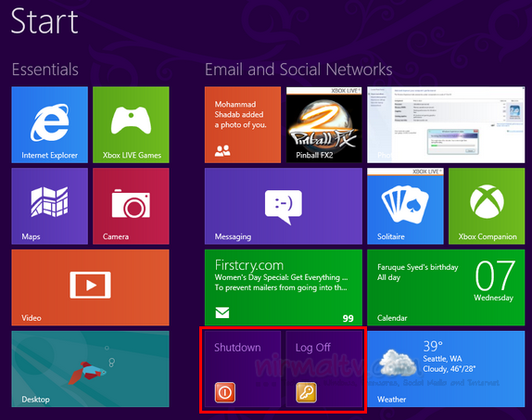Screen dimensions: 532x420
Task: Click the key icon on Log Off
Action: click(x=307, y=392)
